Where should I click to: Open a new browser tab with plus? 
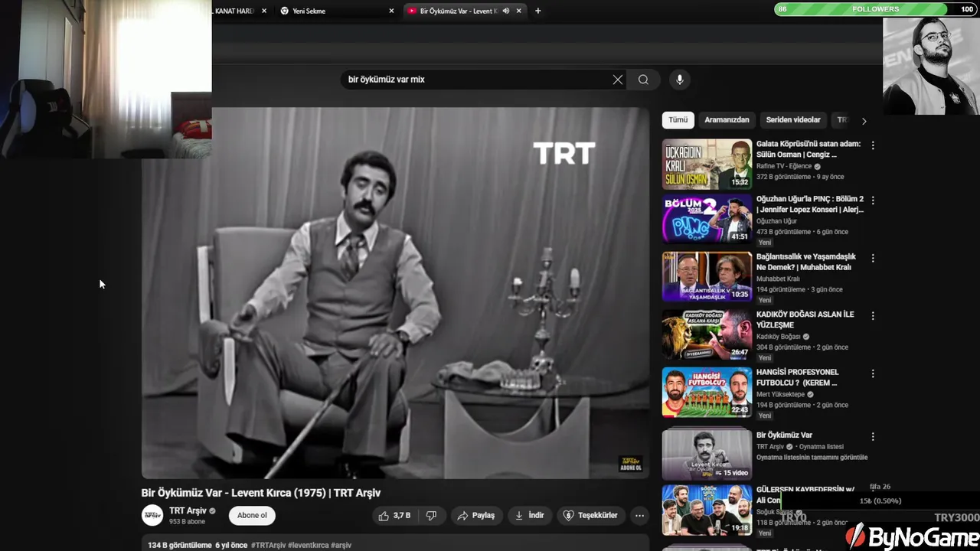pos(537,11)
